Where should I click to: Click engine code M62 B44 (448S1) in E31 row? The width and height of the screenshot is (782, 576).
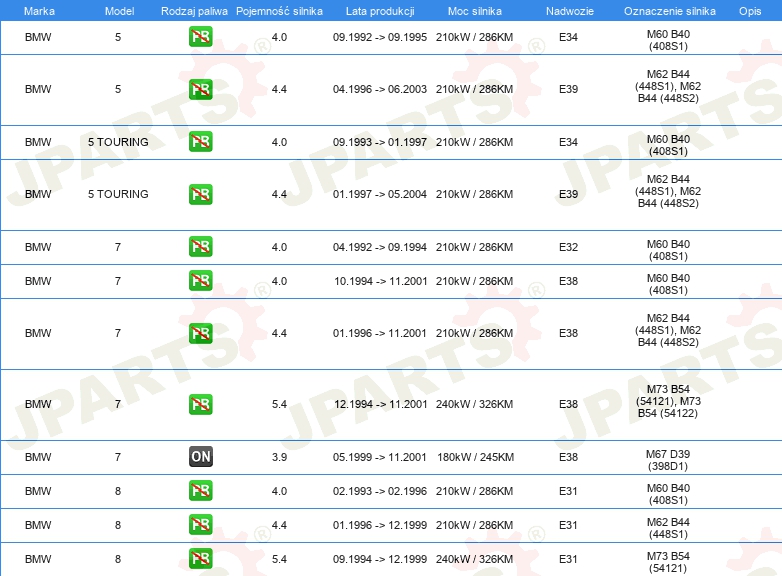(x=668, y=528)
